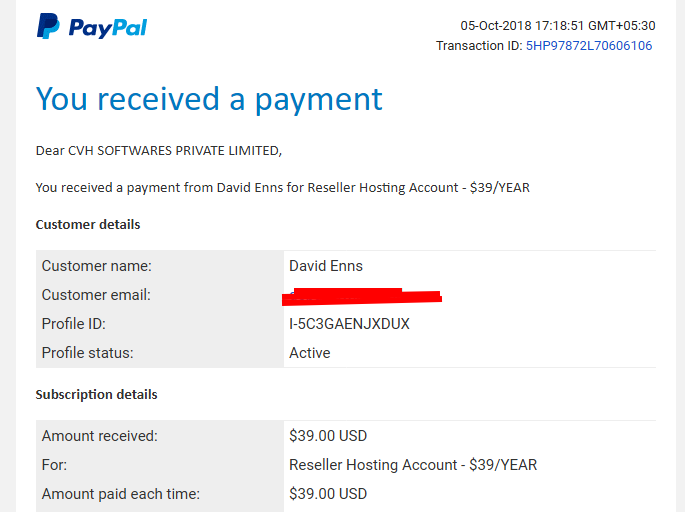Click the "Amount received:" label

click(100, 436)
